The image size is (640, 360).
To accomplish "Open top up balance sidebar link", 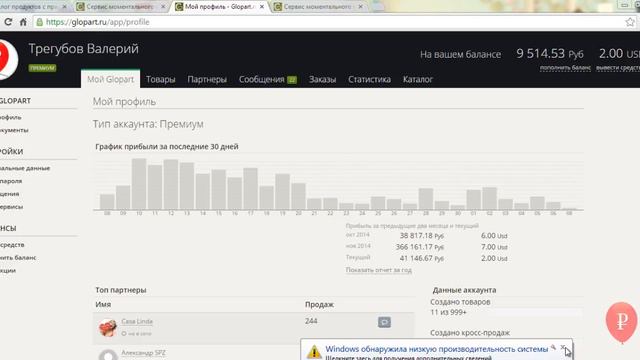I will click(x=18, y=258).
